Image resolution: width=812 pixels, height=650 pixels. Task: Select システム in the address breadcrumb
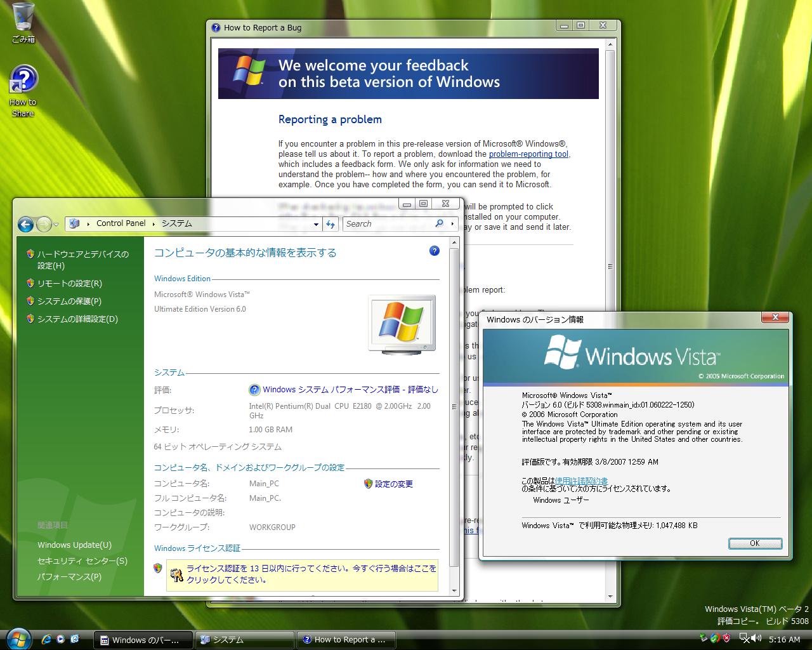(176, 223)
